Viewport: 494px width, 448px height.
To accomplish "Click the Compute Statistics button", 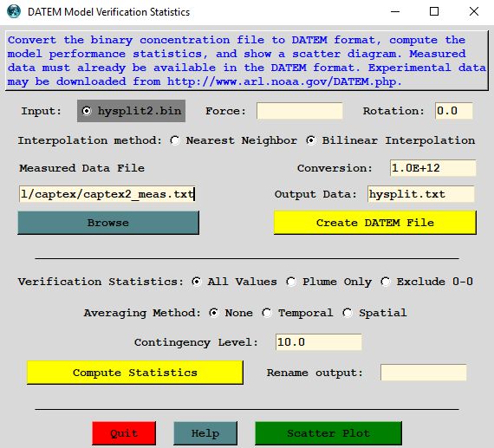I will 135,373.
